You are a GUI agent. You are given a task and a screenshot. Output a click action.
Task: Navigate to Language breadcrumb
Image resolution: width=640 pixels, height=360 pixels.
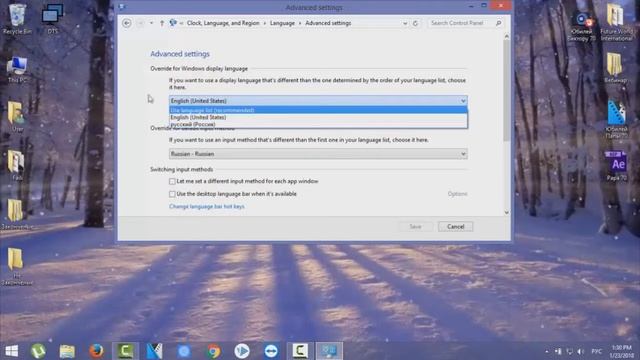point(282,23)
